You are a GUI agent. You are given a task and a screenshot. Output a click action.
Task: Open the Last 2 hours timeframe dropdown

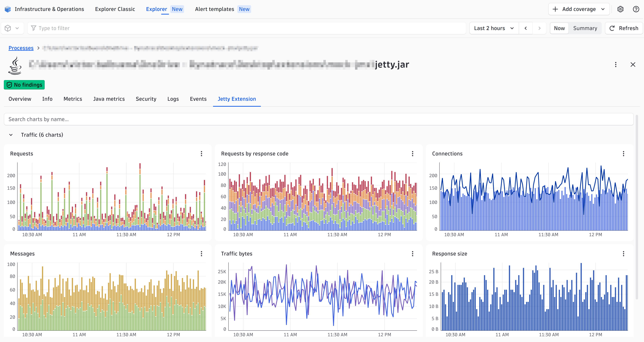tap(494, 28)
